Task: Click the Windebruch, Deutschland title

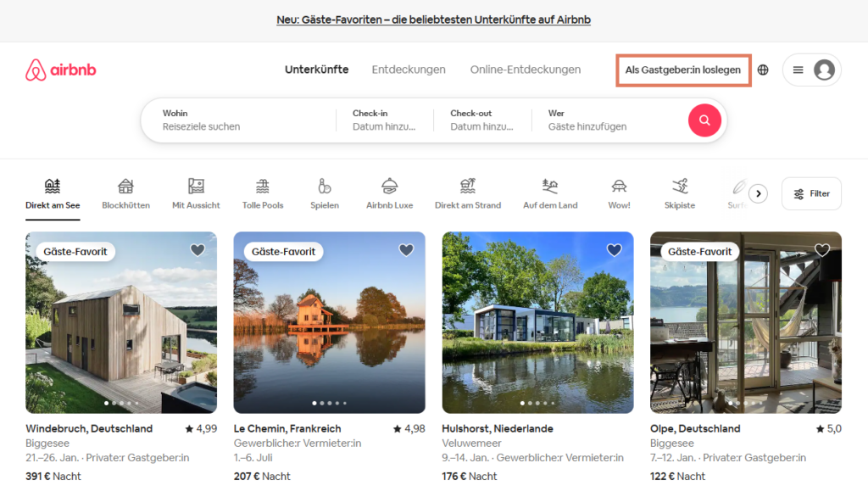Action: pos(89,428)
